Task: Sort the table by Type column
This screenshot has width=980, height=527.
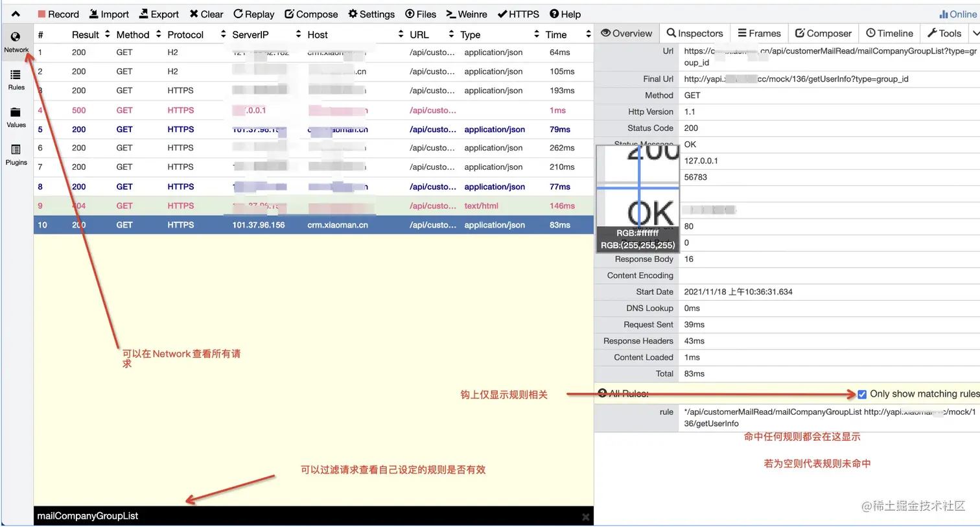Action: tap(499, 34)
